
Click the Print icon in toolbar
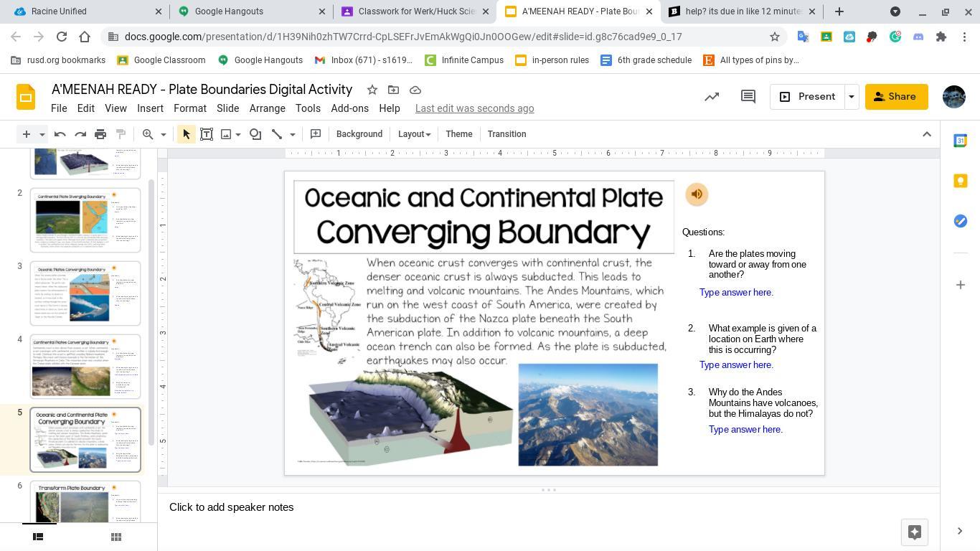[x=100, y=134]
